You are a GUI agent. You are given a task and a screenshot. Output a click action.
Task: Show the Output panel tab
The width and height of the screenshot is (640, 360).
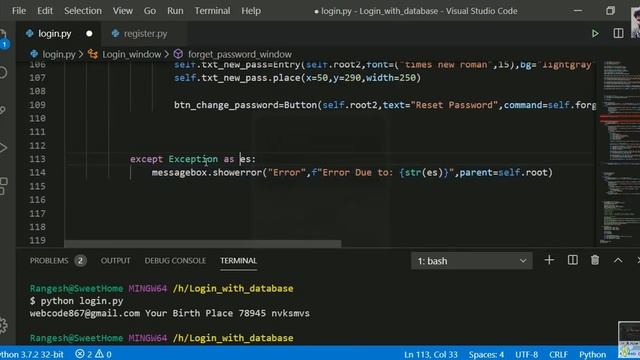click(116, 260)
